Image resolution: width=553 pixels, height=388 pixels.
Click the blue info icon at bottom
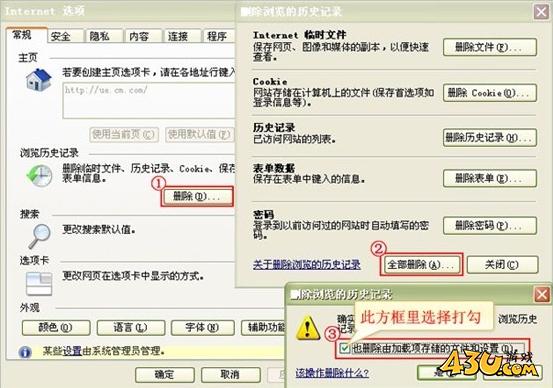click(x=25, y=352)
